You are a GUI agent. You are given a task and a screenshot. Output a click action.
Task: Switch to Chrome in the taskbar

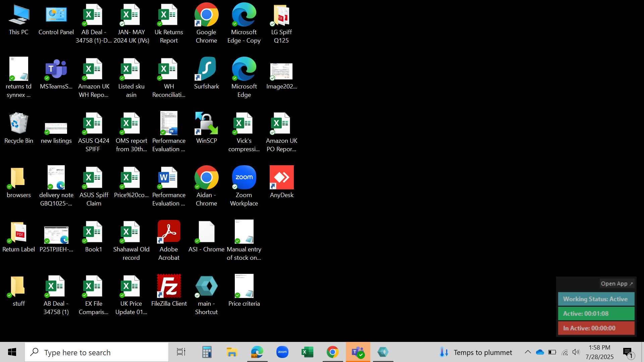coord(333,352)
